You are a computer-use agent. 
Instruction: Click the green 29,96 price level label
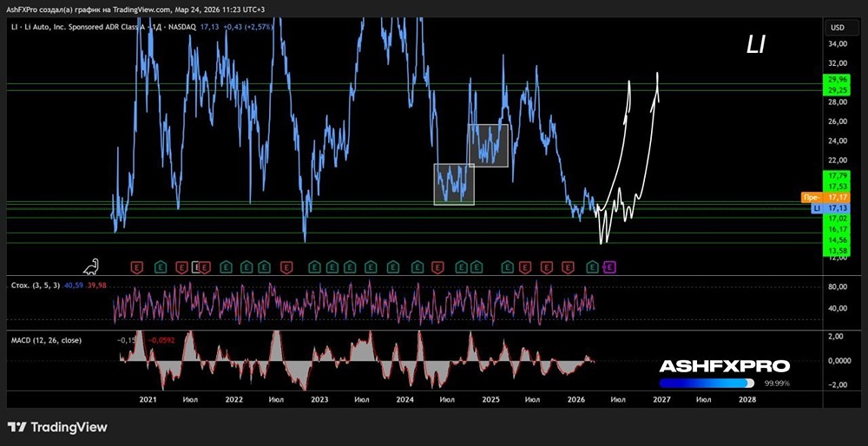pyautogui.click(x=837, y=80)
